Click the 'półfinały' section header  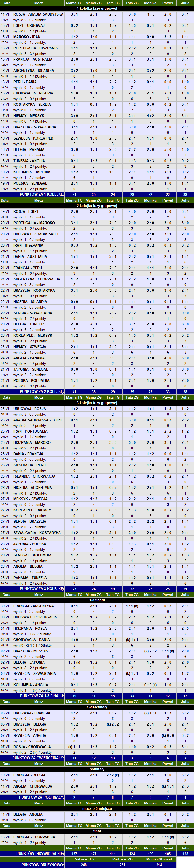pyautogui.click(x=97, y=769)
